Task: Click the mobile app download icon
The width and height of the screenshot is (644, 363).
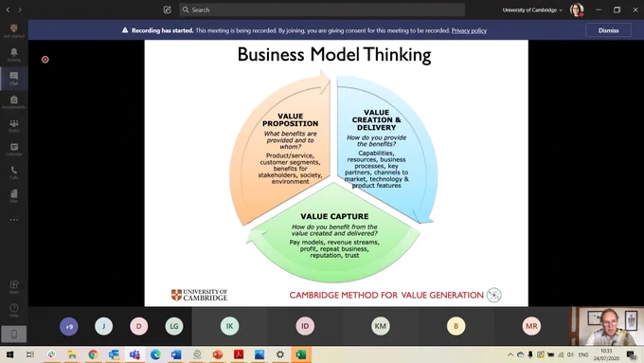Action: pos(14,335)
